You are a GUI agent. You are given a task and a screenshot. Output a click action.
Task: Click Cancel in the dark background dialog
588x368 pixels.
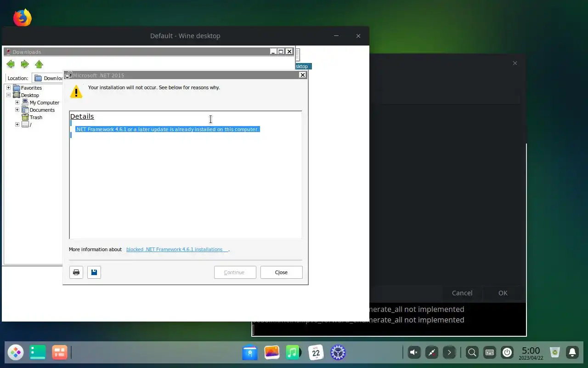pos(462,293)
